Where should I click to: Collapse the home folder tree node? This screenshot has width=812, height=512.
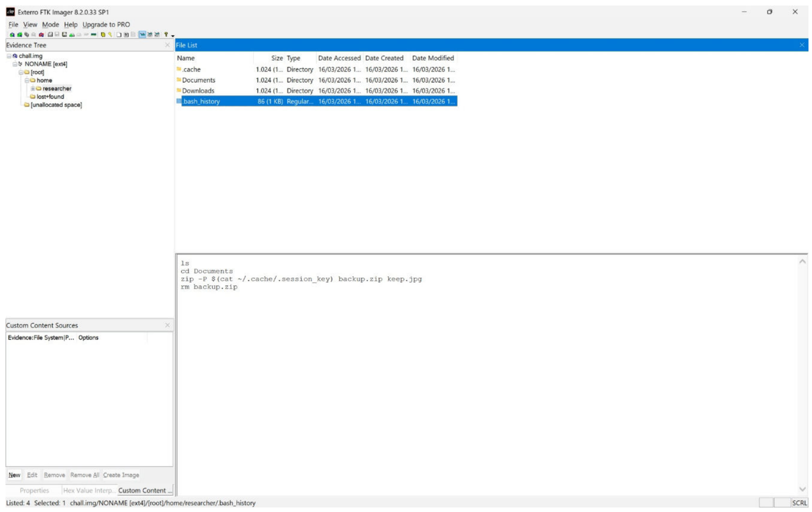[x=27, y=80]
